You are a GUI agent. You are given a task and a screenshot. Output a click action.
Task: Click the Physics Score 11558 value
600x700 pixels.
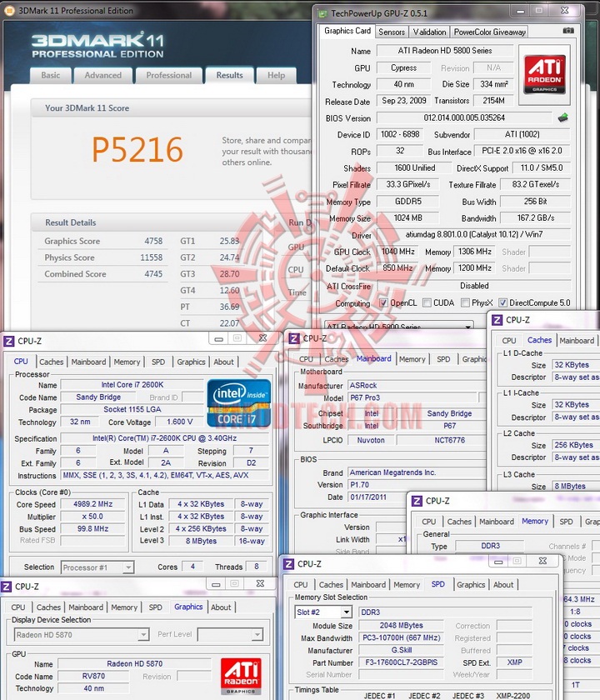[x=152, y=257]
